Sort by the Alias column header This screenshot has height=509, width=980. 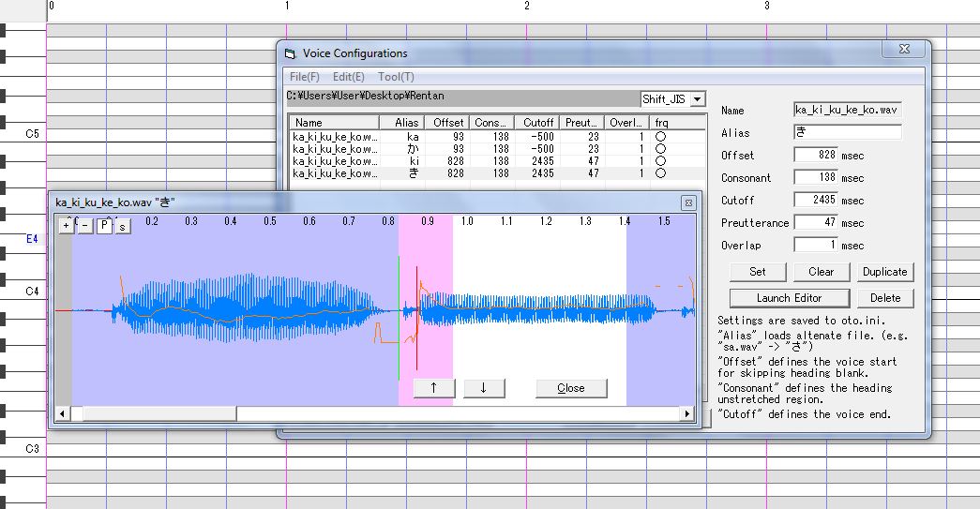(x=402, y=123)
